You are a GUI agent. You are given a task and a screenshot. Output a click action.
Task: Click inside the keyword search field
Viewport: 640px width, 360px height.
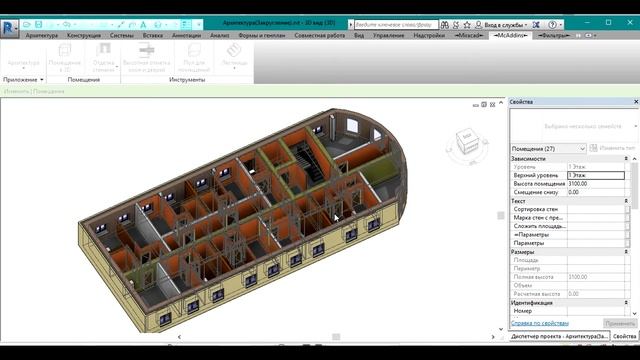click(x=396, y=25)
